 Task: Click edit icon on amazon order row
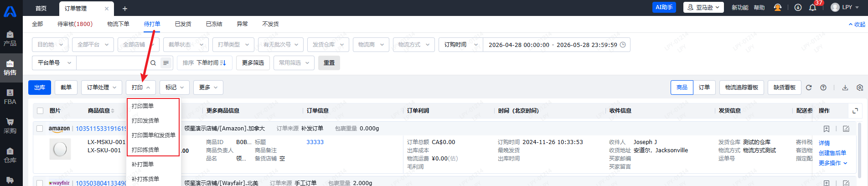846,129
